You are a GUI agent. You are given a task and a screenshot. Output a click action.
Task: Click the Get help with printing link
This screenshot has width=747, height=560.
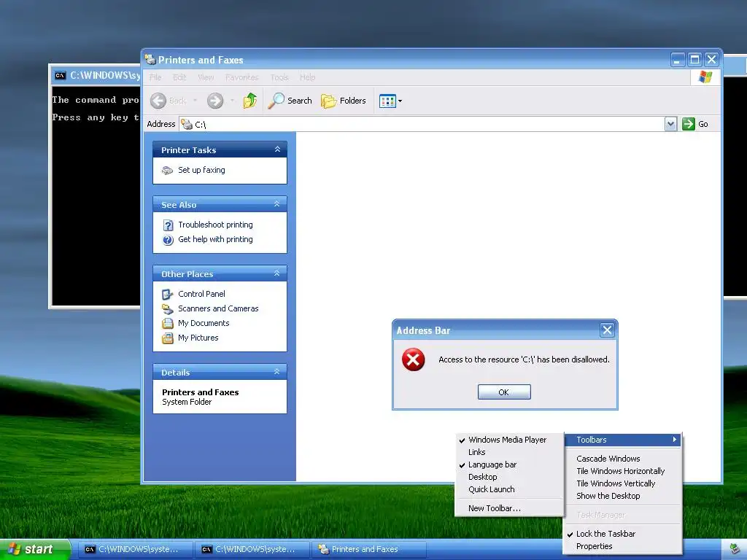[215, 239]
